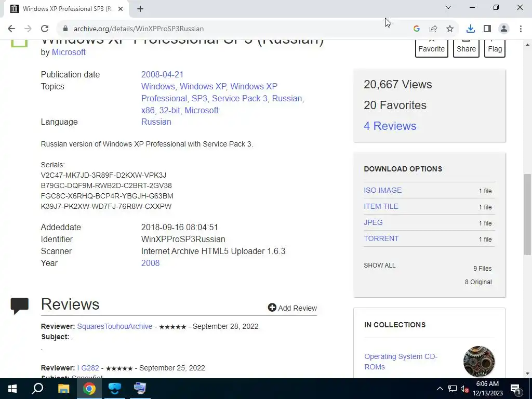Download the JPEG file
The height and width of the screenshot is (399, 532).
[x=373, y=222]
